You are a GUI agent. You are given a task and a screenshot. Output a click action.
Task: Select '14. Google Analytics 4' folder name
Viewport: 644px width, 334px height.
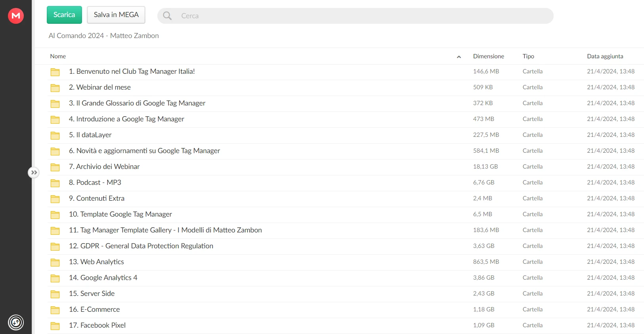(x=103, y=278)
